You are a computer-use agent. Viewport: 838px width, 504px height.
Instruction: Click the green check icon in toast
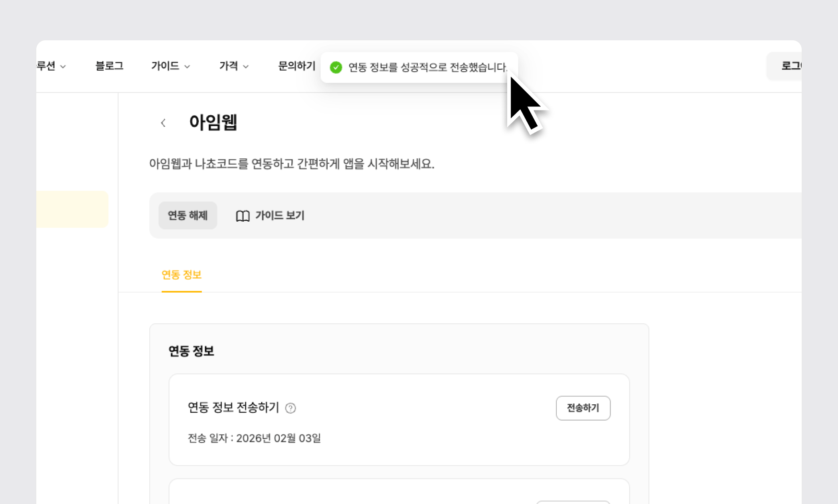336,67
